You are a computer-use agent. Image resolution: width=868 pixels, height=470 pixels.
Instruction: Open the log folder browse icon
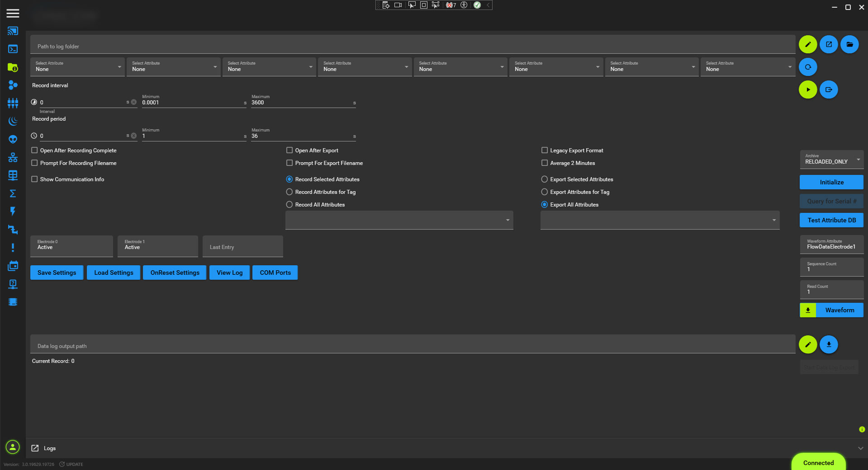(x=849, y=44)
